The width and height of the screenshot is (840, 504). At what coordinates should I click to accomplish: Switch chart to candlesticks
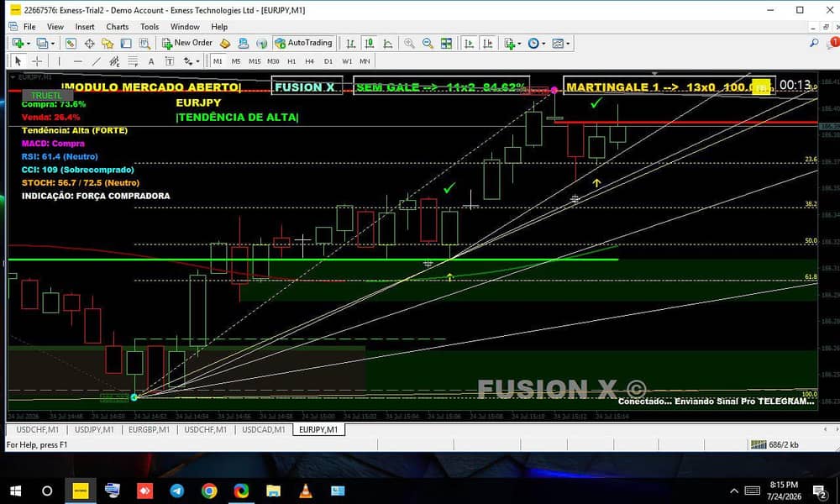point(369,44)
